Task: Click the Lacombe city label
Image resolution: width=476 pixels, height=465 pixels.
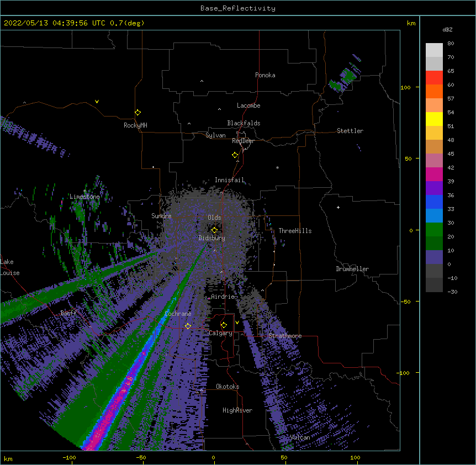Action: [248, 105]
